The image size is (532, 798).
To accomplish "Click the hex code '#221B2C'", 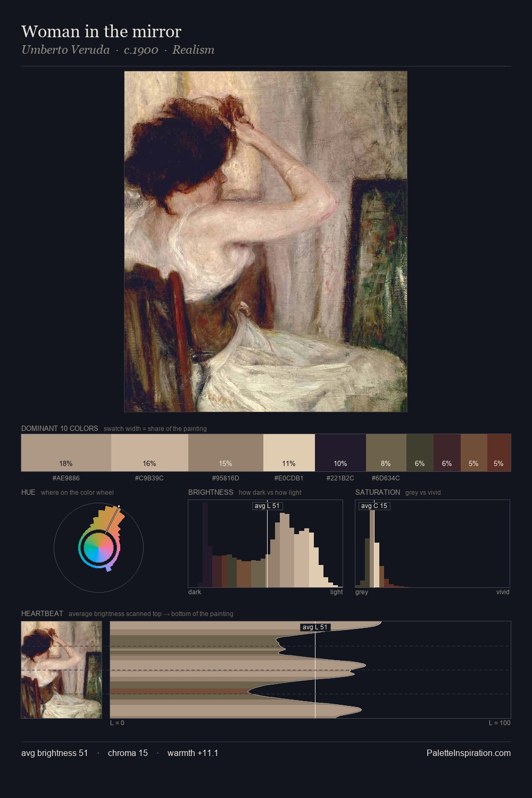I will coord(340,478).
